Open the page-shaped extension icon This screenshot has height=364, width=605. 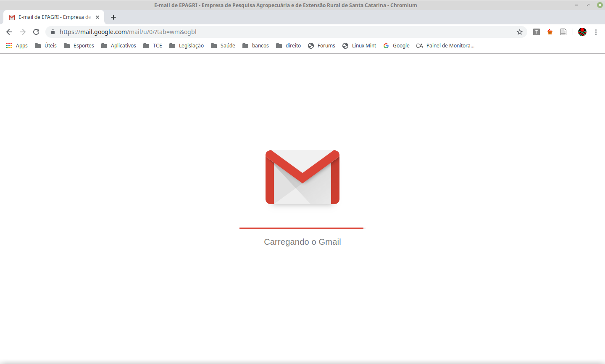563,32
